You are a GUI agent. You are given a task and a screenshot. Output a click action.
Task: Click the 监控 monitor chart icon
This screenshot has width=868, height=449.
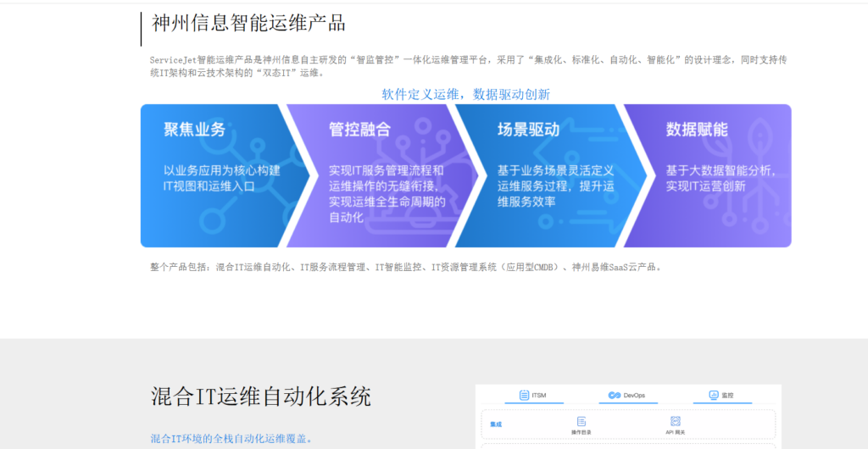click(x=714, y=396)
